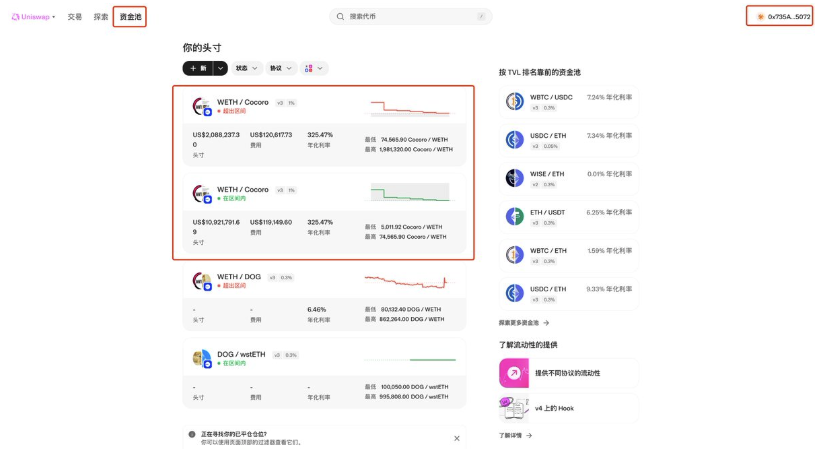Follow the 探索更多资金池 link
Image resolution: width=821 pixels, height=452 pixels.
point(524,323)
